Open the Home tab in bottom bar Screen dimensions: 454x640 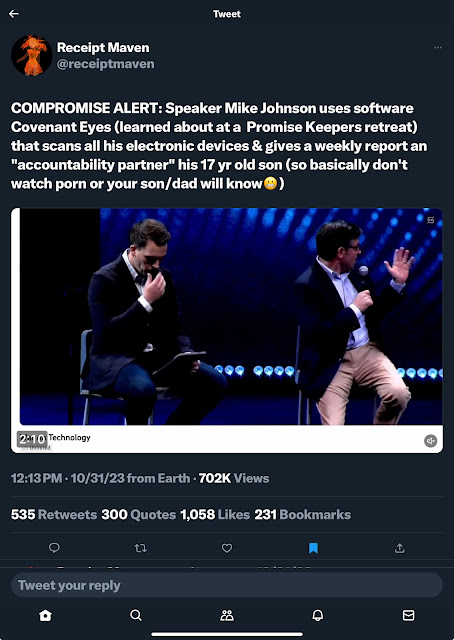click(x=45, y=615)
